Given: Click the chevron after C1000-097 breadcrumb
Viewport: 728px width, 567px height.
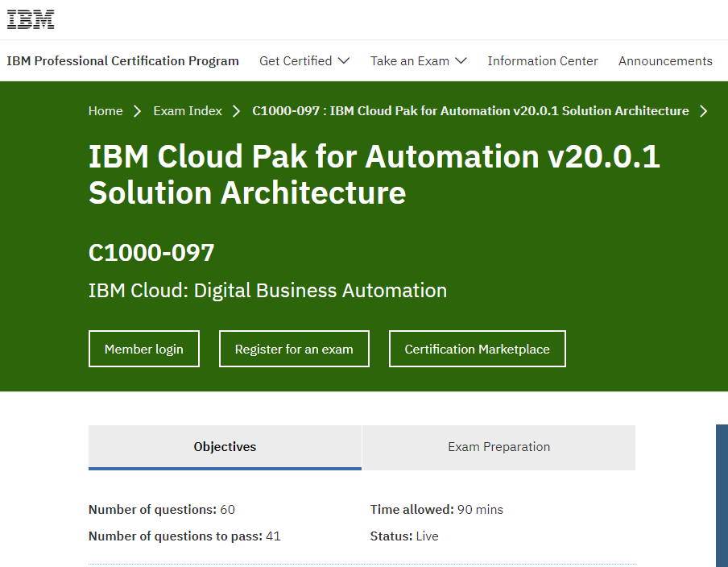Looking at the screenshot, I should (703, 111).
